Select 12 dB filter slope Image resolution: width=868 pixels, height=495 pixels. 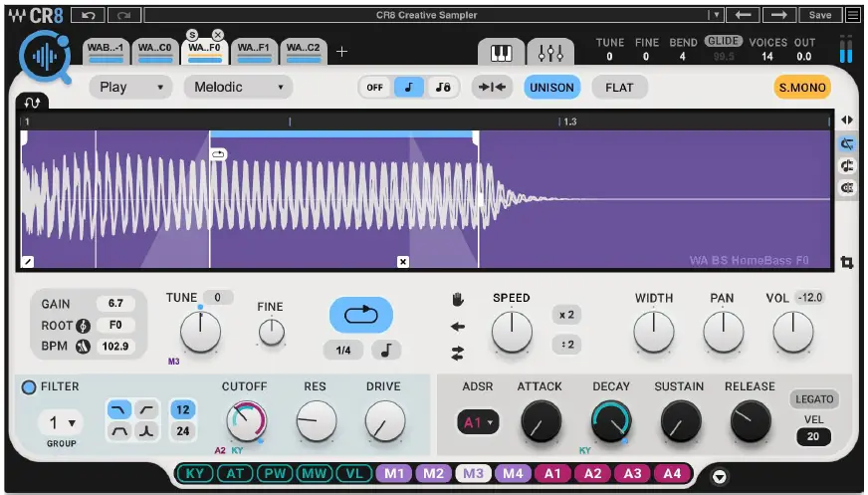(x=183, y=409)
